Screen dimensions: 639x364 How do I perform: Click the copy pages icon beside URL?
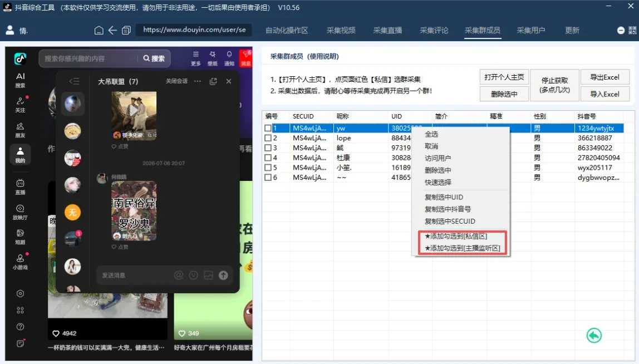click(126, 30)
